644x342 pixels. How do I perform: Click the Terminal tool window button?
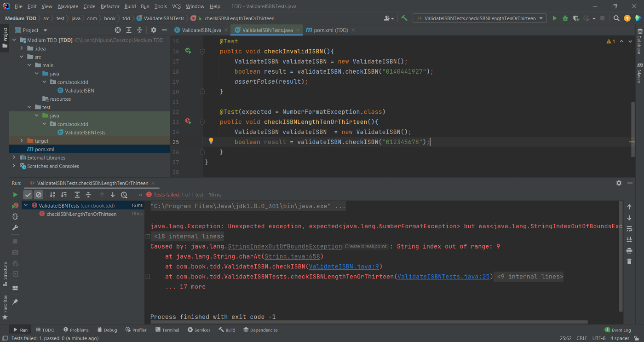click(167, 330)
